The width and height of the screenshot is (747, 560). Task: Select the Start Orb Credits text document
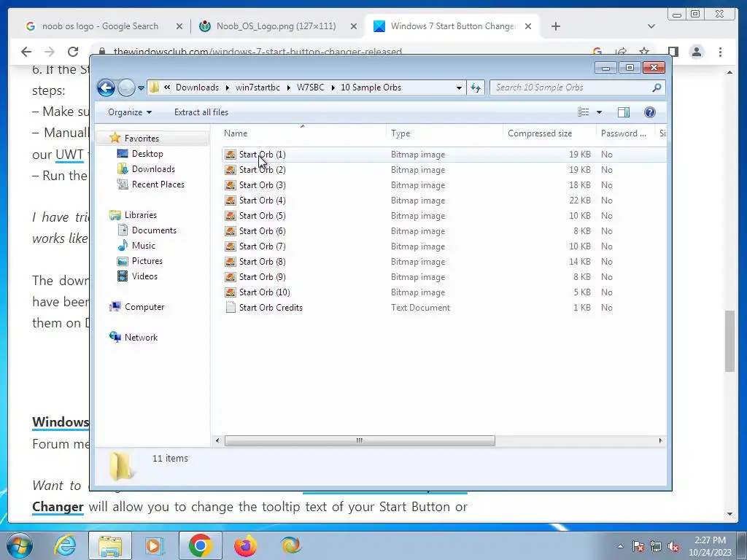[x=271, y=308]
